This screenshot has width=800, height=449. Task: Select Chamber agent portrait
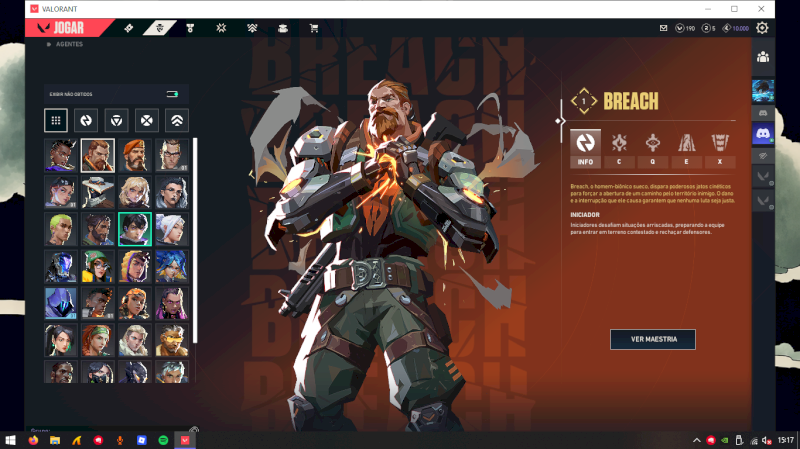point(171,156)
